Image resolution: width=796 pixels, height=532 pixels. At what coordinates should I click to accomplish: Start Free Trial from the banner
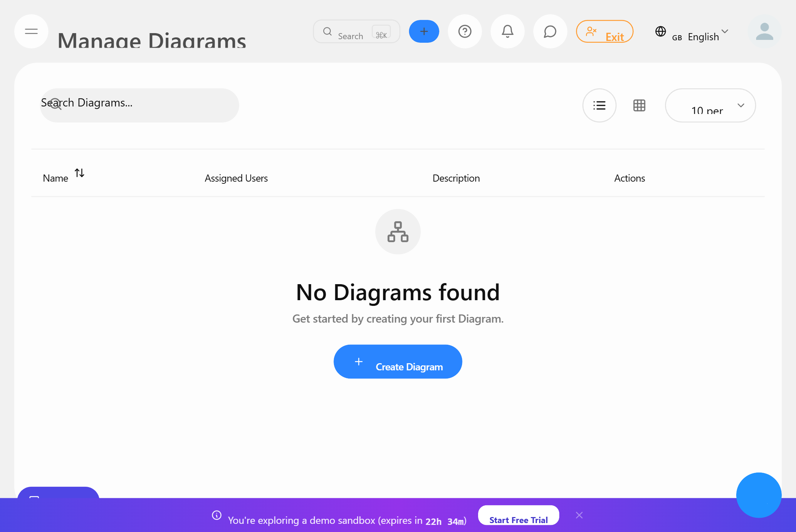point(518,520)
